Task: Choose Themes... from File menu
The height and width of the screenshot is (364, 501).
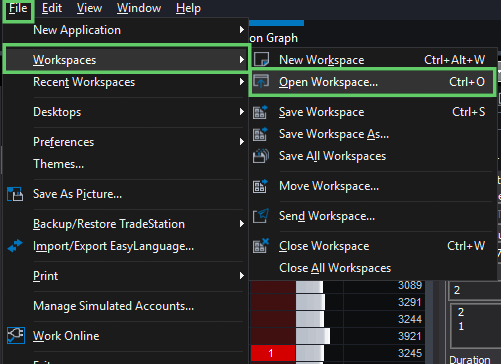Action: point(58,164)
